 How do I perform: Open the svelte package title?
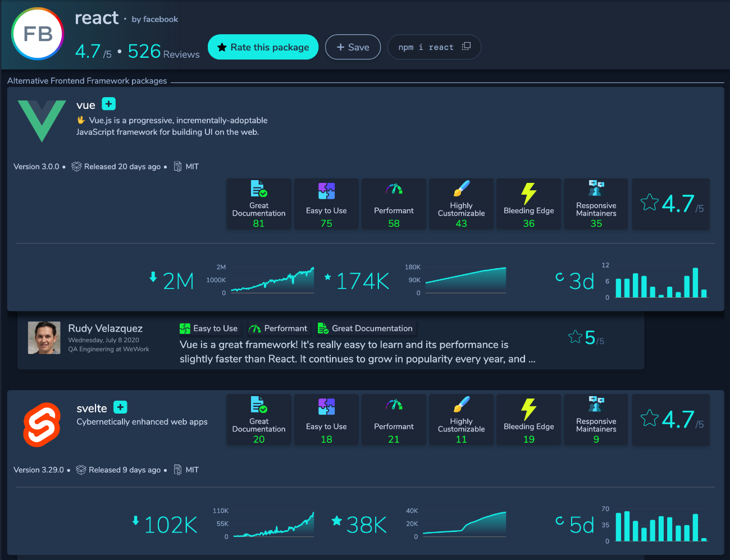[x=92, y=408]
